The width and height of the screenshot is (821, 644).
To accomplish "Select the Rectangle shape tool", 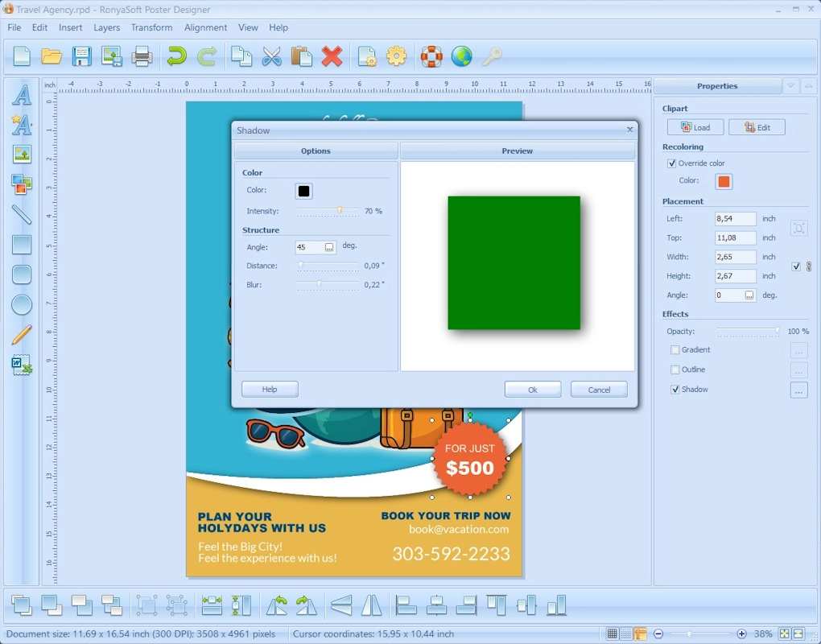I will click(x=22, y=245).
